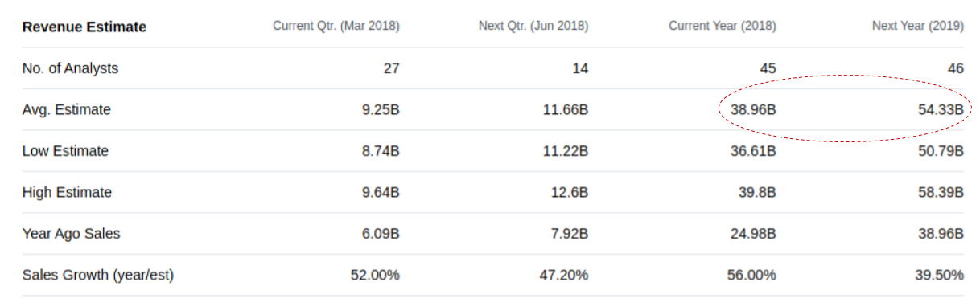Viewport: 980px width, 307px height.
Task: Click the circled 38.96B average estimate value
Action: [x=753, y=110]
